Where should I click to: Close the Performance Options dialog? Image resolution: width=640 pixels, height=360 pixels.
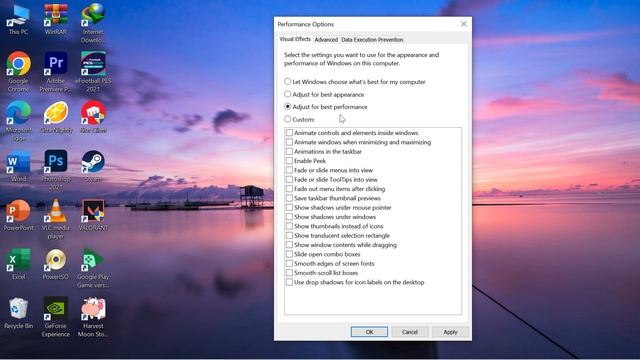click(464, 24)
